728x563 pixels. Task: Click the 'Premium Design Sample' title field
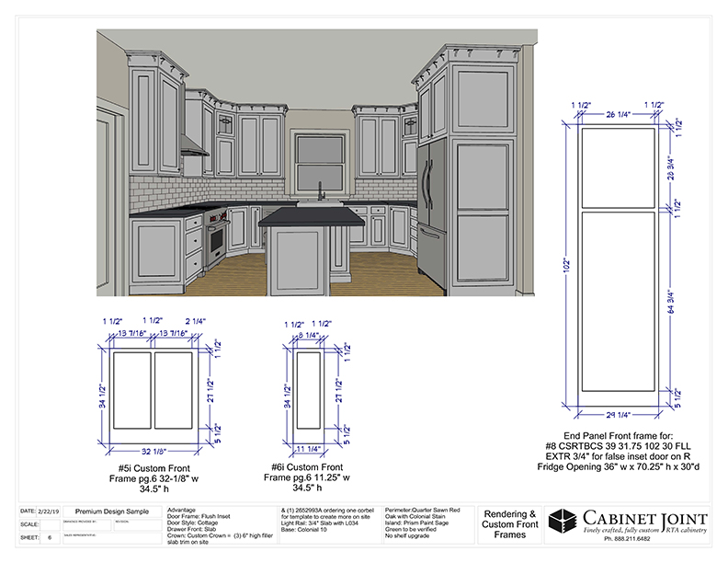[x=112, y=511]
